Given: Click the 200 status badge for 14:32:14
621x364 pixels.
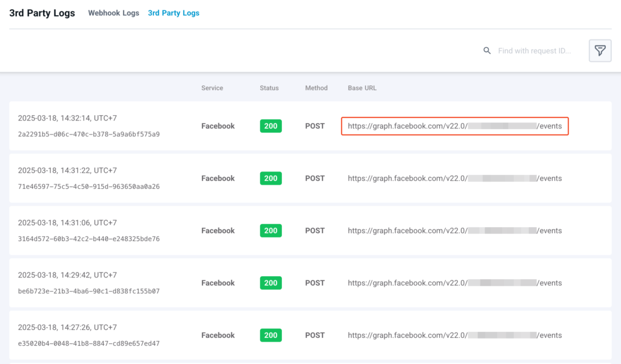Looking at the screenshot, I should point(271,126).
